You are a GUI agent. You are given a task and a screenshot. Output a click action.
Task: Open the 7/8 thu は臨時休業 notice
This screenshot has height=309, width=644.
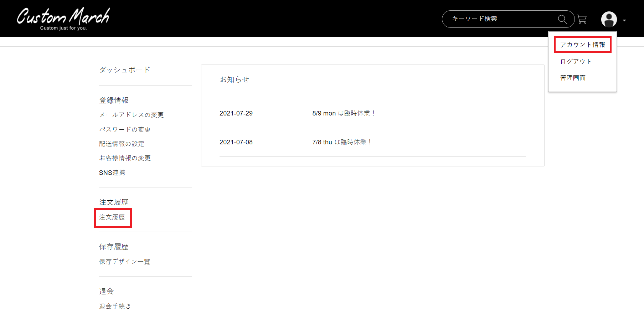pyautogui.click(x=342, y=142)
